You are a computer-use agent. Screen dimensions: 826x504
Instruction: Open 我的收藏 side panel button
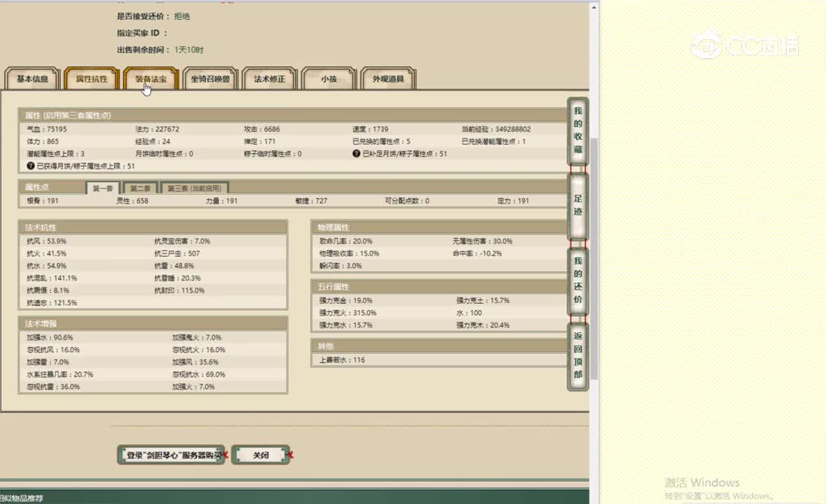coord(578,131)
